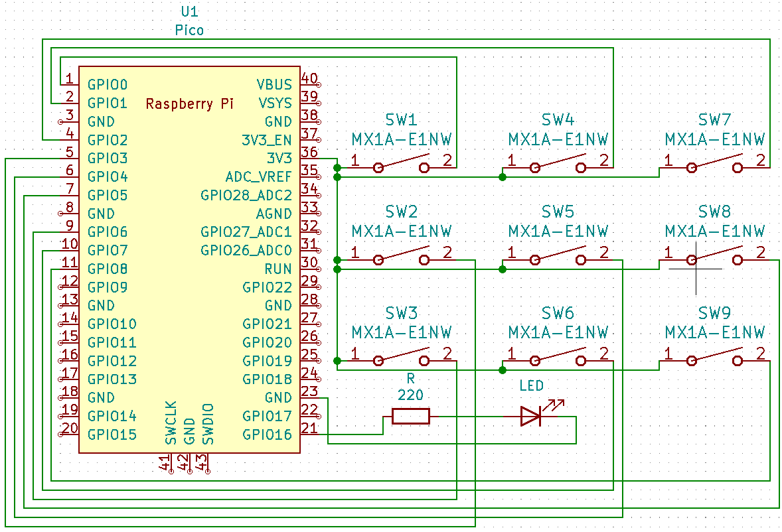Select the SW2 switch symbol
782x532 pixels.
point(401,256)
